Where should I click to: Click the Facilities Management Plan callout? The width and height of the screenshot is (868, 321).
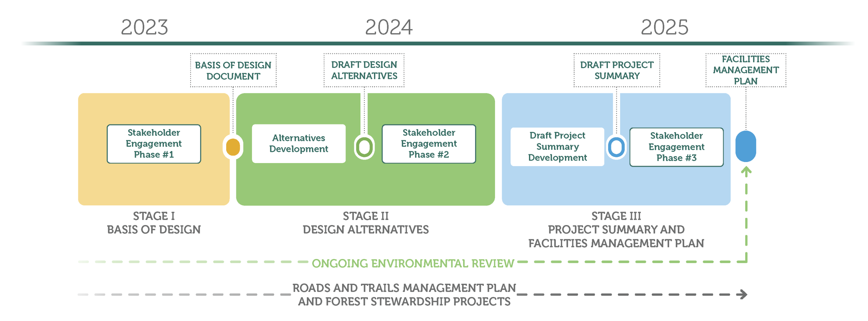[746, 70]
